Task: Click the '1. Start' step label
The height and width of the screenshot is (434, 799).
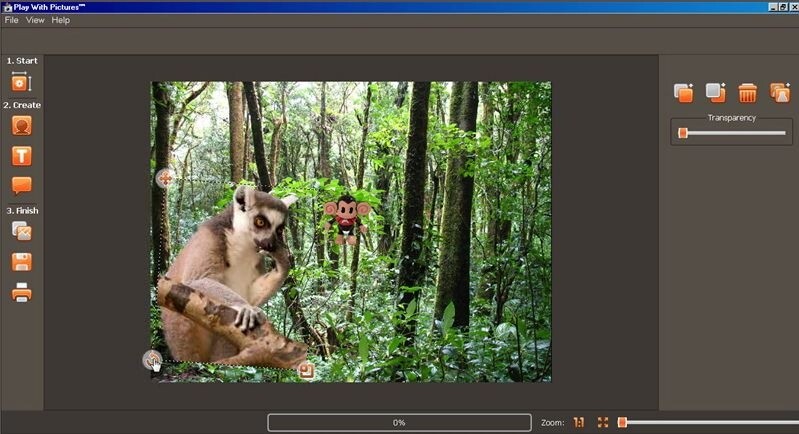Action: pos(22,61)
